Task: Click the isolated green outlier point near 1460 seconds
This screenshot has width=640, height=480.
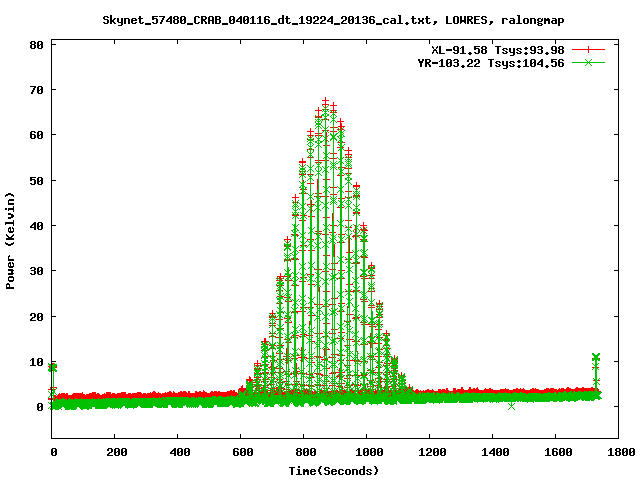Action: pyautogui.click(x=511, y=406)
